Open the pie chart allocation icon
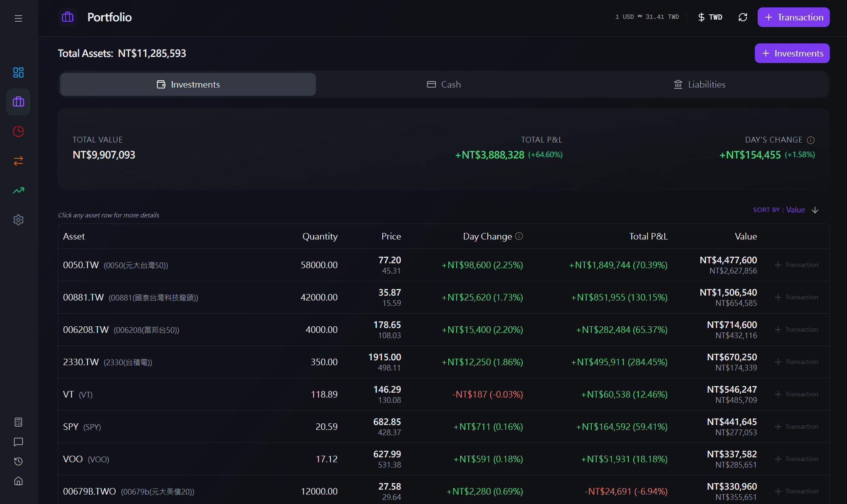The height and width of the screenshot is (504, 847). point(18,131)
